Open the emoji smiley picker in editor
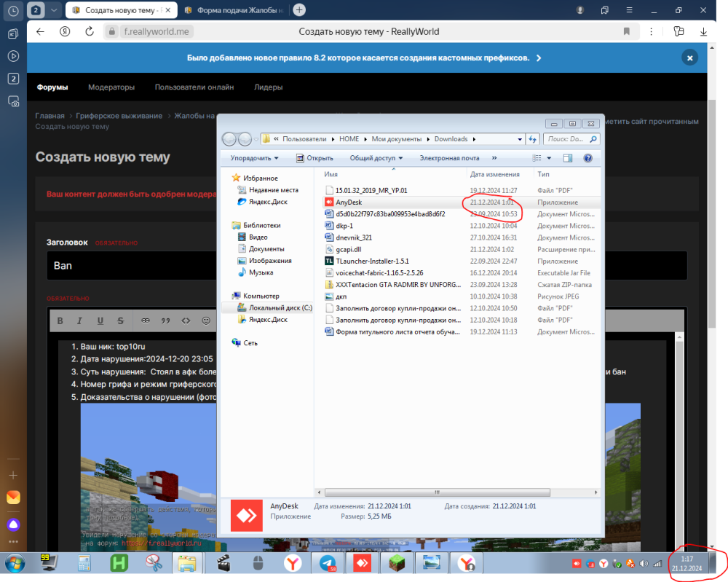This screenshot has height=582, width=728. [206, 321]
